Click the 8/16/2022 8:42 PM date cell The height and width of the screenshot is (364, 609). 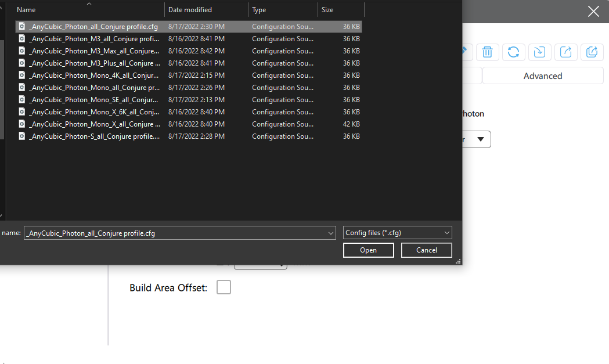[196, 51]
